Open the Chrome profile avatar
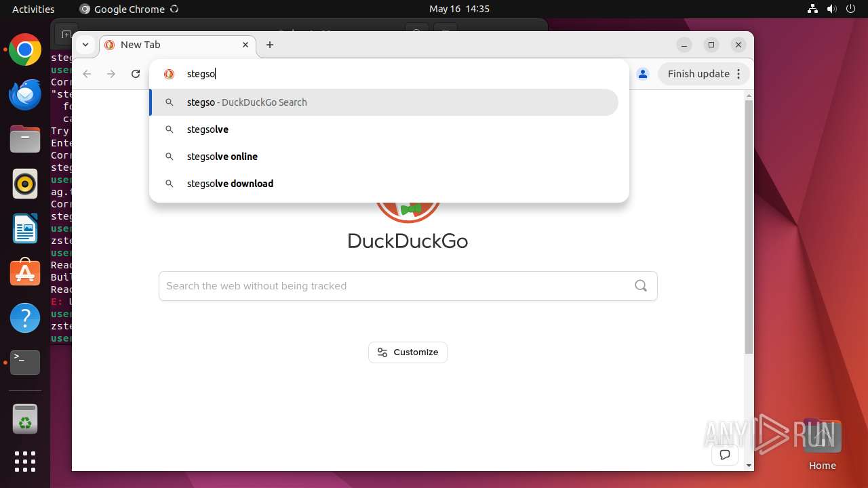Viewport: 868px width, 488px height. pos(643,74)
